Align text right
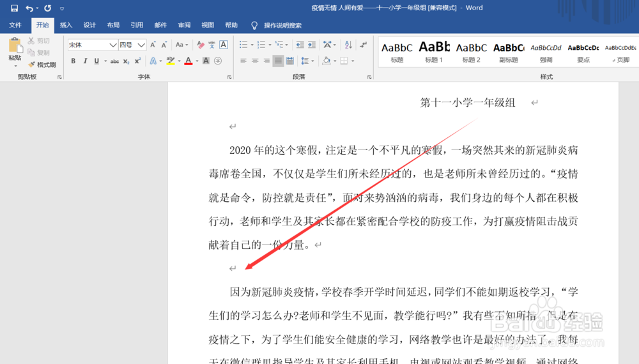Viewport: 639px width, 364px height. point(266,61)
